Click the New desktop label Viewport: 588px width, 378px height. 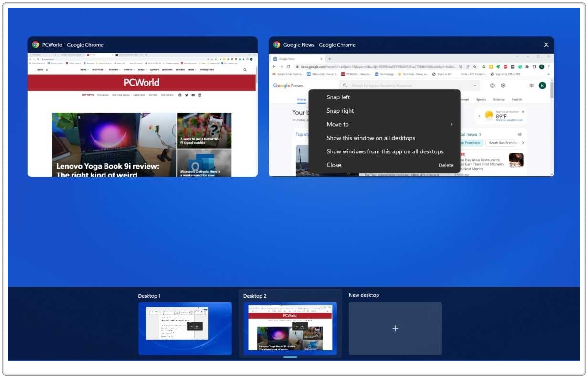[x=364, y=295]
